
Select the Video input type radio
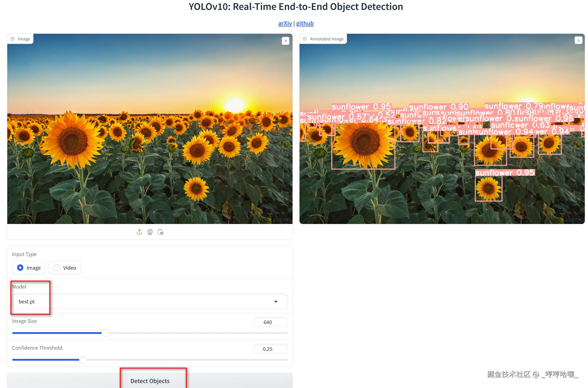pyautogui.click(x=65, y=268)
